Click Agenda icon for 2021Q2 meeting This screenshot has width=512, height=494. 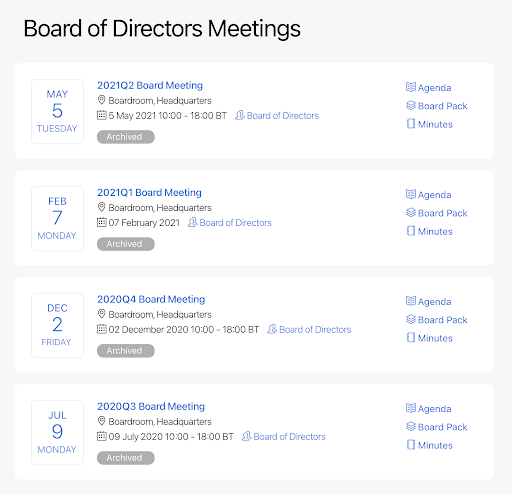411,87
